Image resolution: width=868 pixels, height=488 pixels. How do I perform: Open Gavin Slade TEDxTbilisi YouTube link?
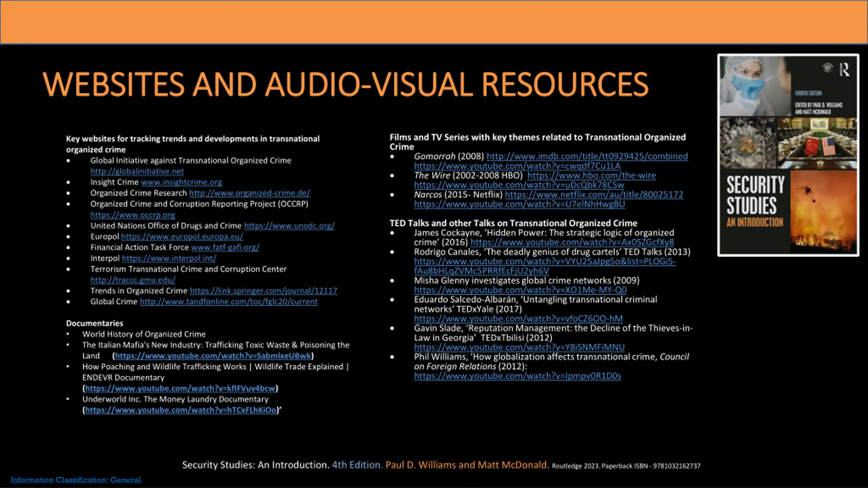pos(519,347)
